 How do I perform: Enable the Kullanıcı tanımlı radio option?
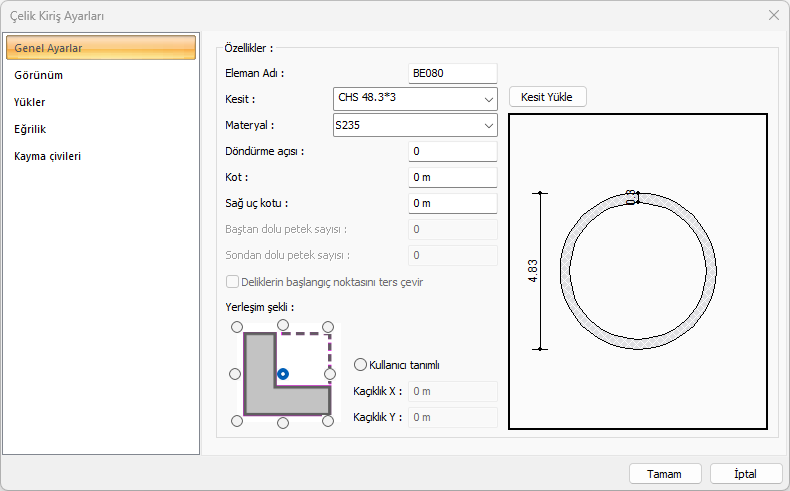(361, 365)
